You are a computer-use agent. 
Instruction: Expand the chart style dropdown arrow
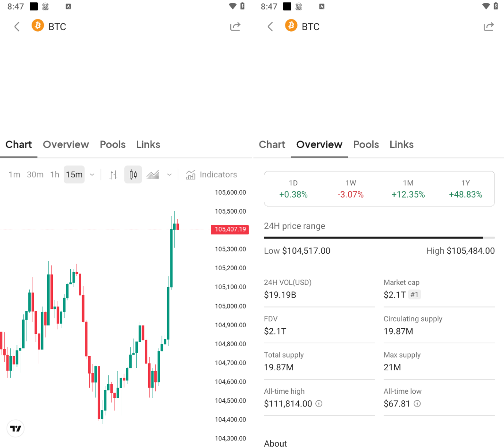click(x=169, y=174)
